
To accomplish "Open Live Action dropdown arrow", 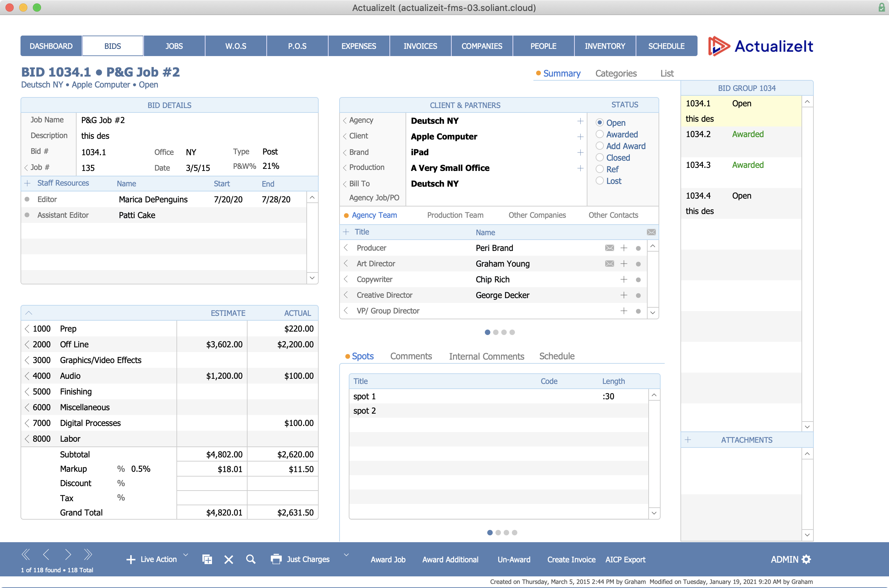I will click(186, 554).
